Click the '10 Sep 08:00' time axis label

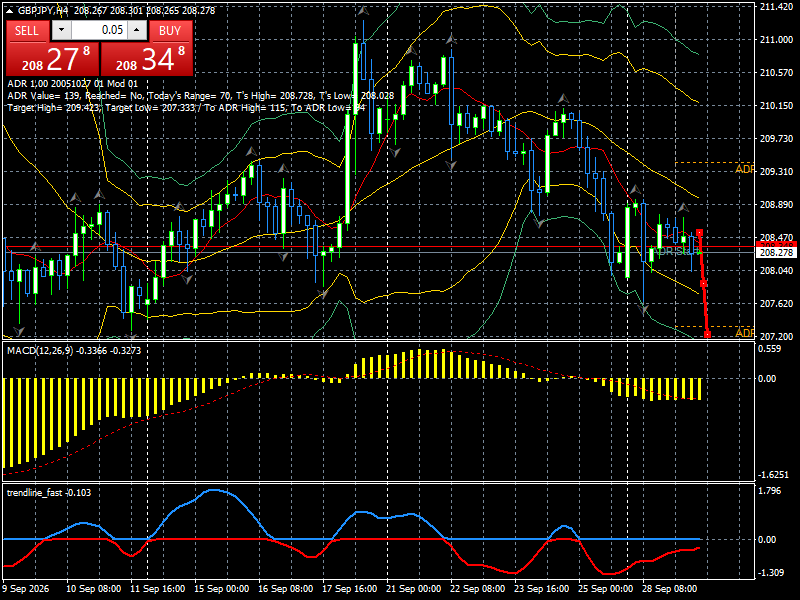[94, 589]
